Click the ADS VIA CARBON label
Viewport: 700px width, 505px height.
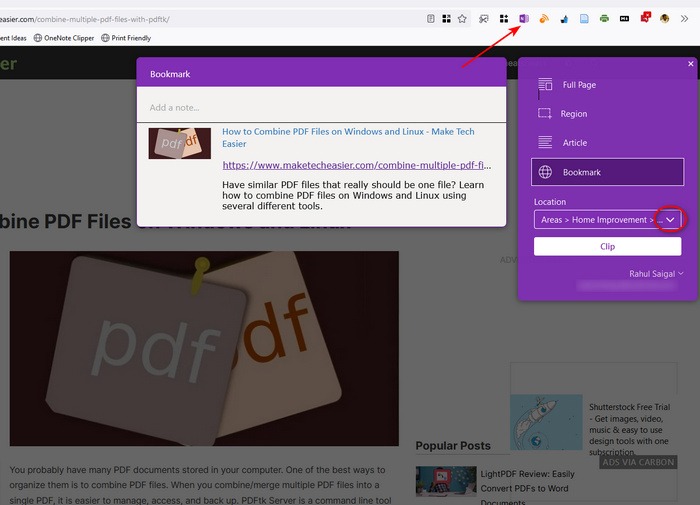tap(638, 462)
